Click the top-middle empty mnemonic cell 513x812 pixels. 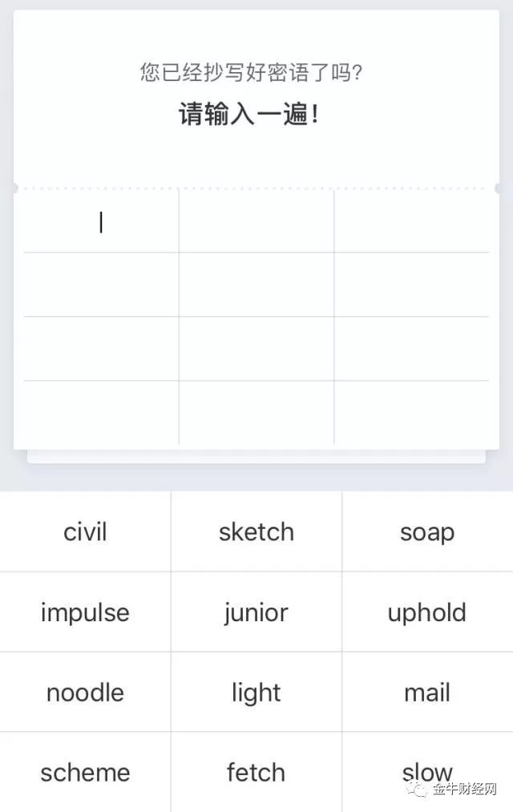pyautogui.click(x=256, y=222)
